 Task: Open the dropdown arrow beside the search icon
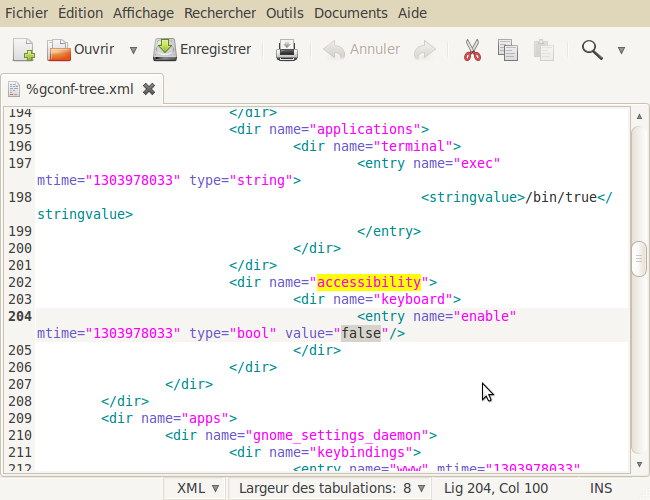[x=621, y=51]
